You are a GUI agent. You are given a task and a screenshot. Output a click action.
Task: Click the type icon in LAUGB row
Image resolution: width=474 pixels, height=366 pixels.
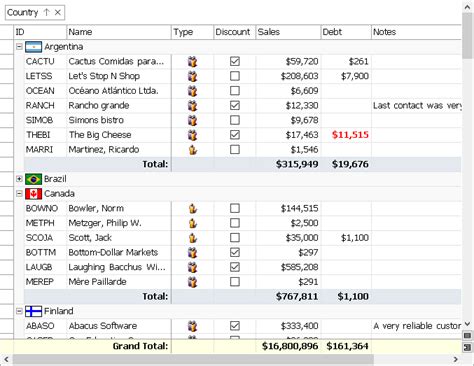[x=192, y=267]
